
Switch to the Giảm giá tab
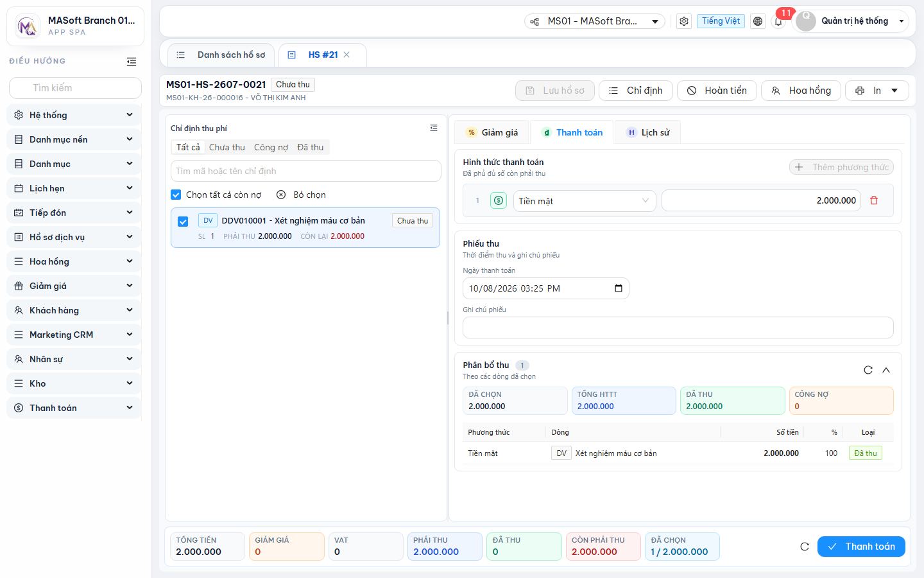[x=492, y=132]
